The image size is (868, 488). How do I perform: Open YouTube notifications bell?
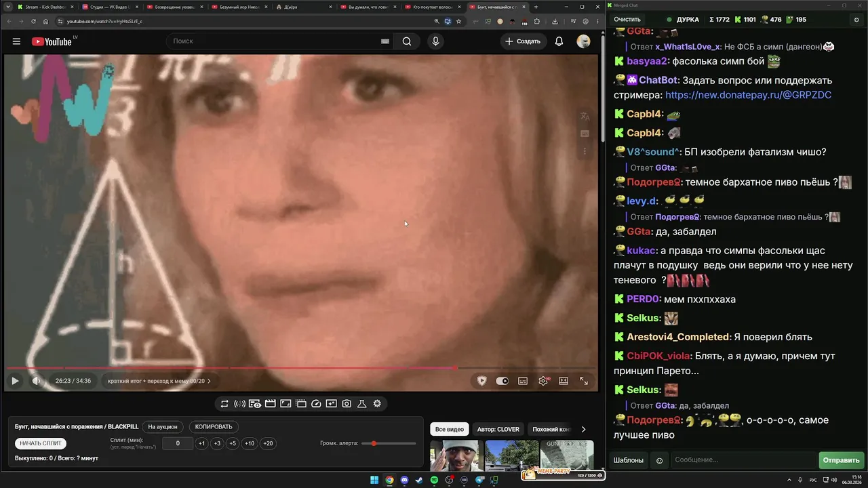(559, 41)
